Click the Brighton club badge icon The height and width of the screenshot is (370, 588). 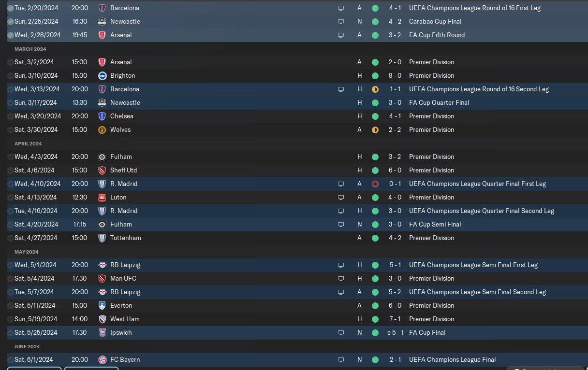102,75
